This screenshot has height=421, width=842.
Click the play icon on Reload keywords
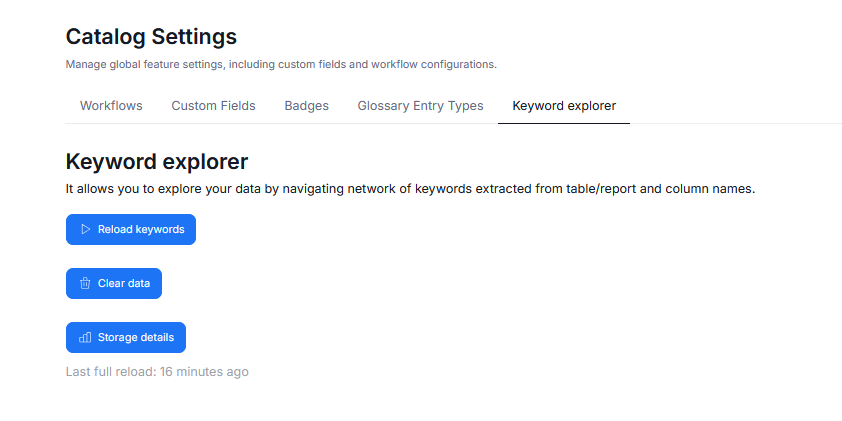pyautogui.click(x=85, y=229)
